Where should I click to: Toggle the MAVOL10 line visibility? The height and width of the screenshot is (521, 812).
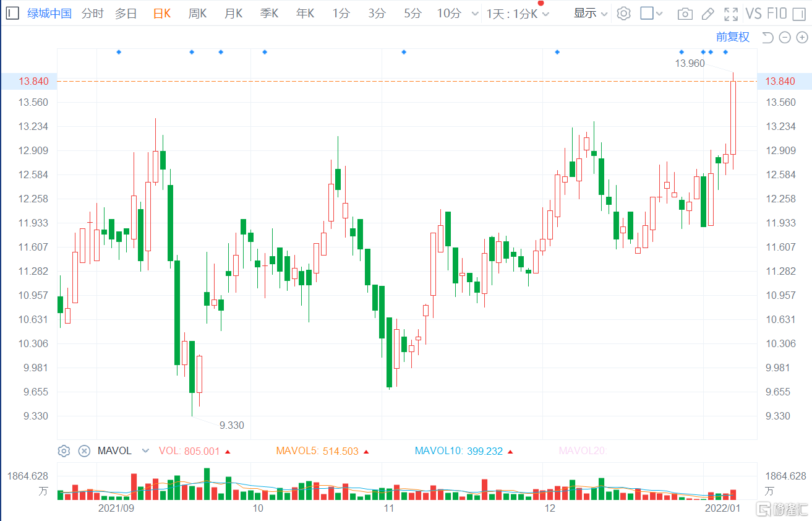(458, 451)
